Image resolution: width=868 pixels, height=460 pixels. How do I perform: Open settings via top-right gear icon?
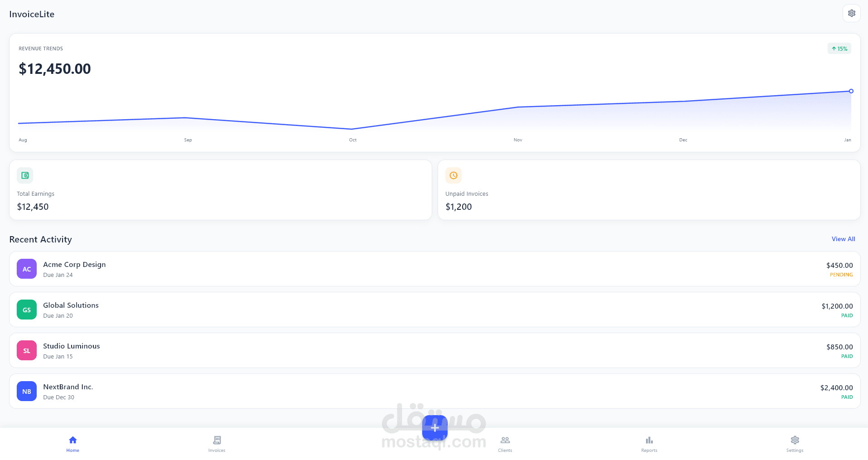pyautogui.click(x=851, y=13)
